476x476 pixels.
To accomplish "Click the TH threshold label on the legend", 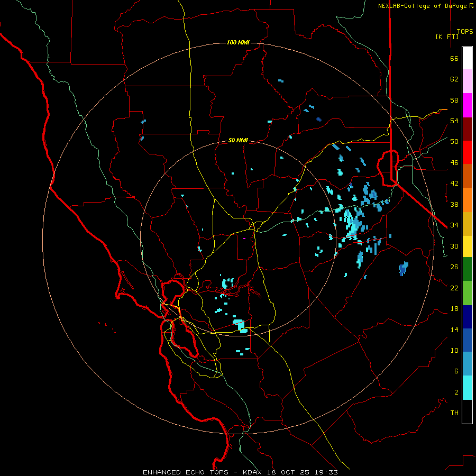I will coord(454,413).
